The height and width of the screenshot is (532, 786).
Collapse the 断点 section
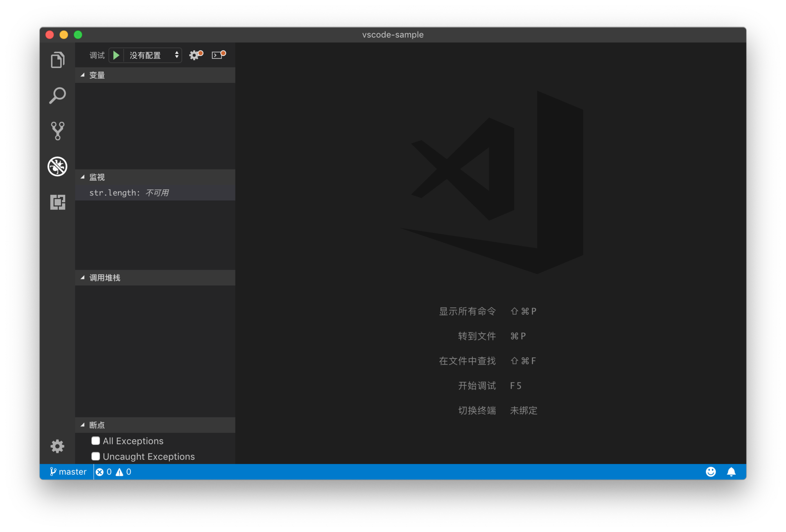[x=97, y=425]
